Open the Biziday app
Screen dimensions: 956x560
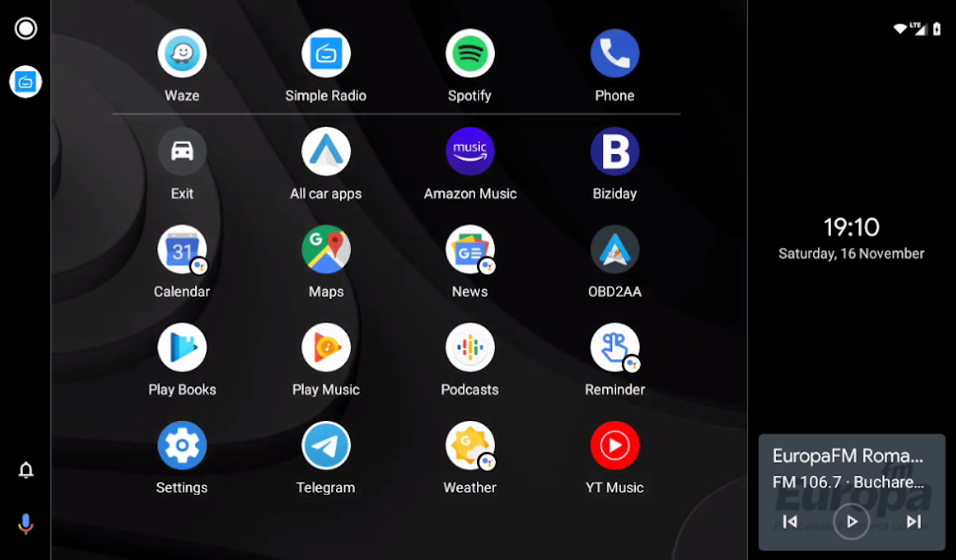[x=614, y=152]
